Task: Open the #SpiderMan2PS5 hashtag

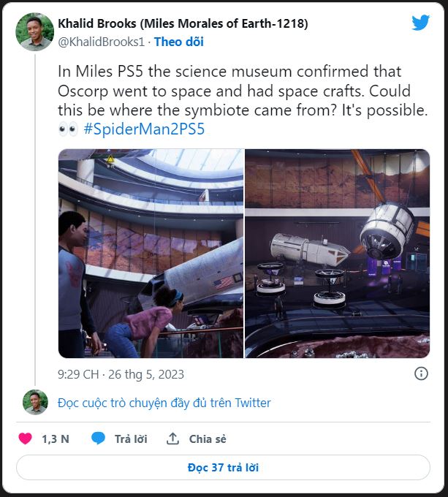Action: click(144, 130)
